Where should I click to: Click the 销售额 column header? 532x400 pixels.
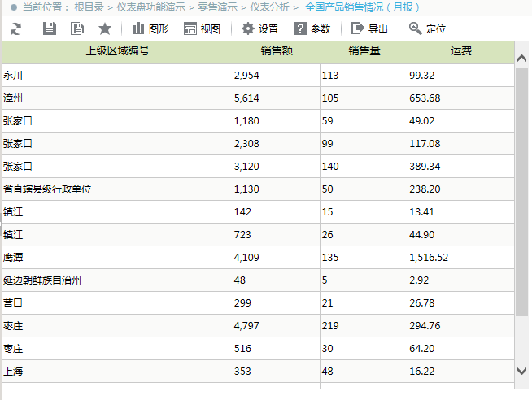click(x=277, y=51)
